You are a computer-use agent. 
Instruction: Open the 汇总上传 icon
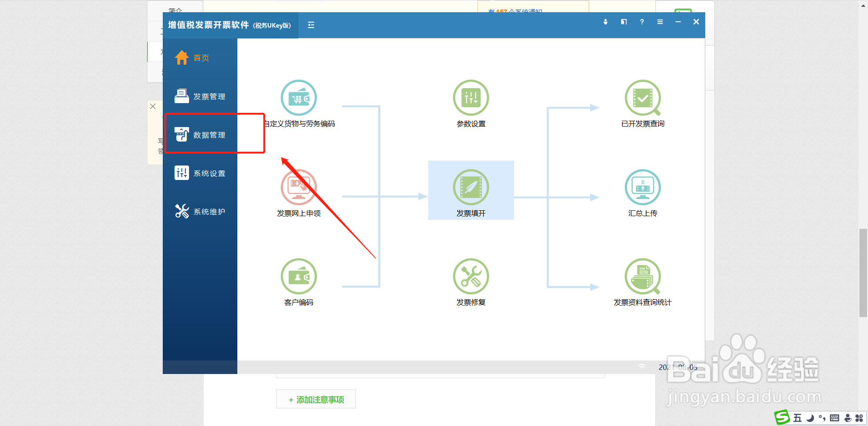coord(643,187)
